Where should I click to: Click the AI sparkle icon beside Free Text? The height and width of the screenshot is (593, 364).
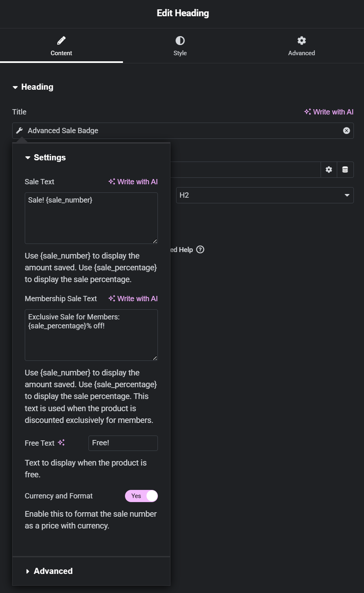coord(61,442)
